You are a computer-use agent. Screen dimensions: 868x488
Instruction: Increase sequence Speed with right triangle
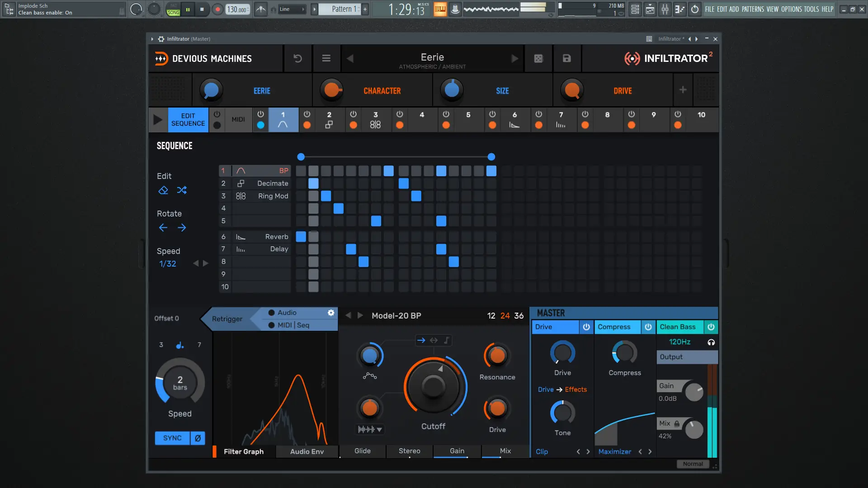point(206,263)
